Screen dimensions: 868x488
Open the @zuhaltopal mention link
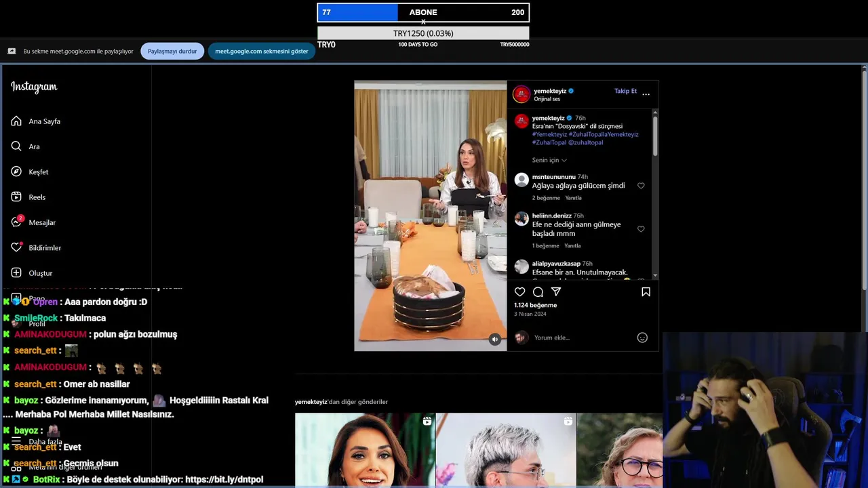pyautogui.click(x=586, y=142)
